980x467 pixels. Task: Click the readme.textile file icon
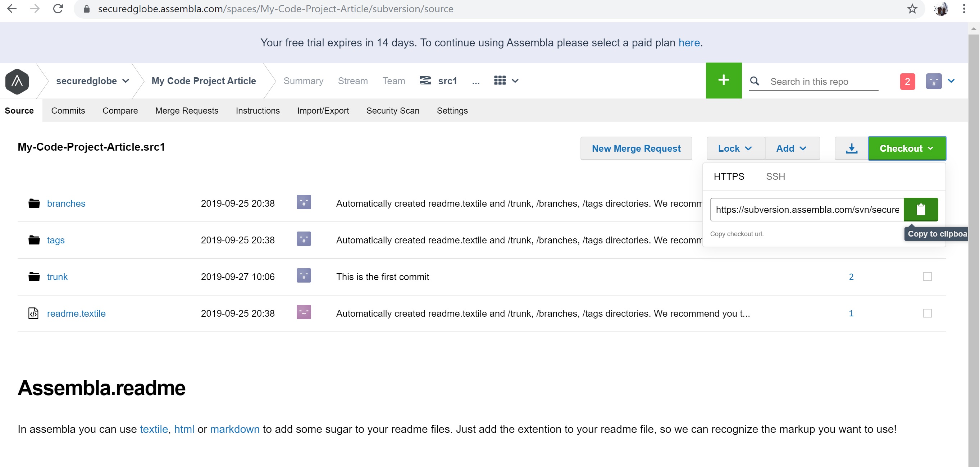pos(33,313)
